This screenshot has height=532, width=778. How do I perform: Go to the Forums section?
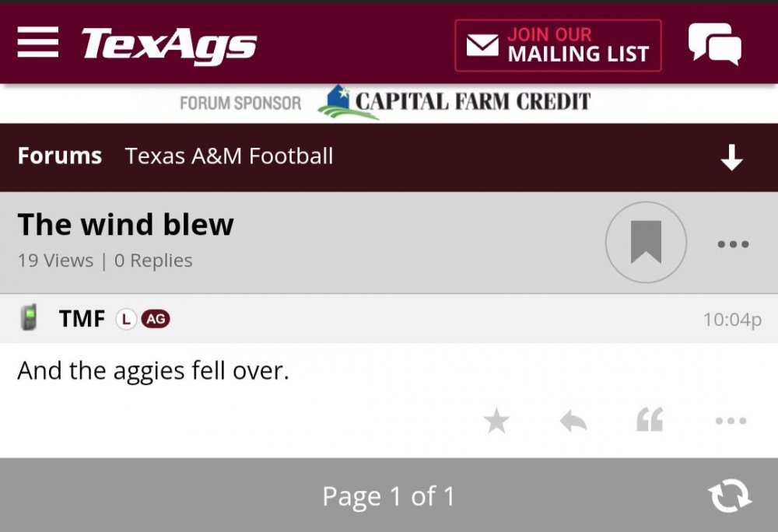(x=60, y=156)
